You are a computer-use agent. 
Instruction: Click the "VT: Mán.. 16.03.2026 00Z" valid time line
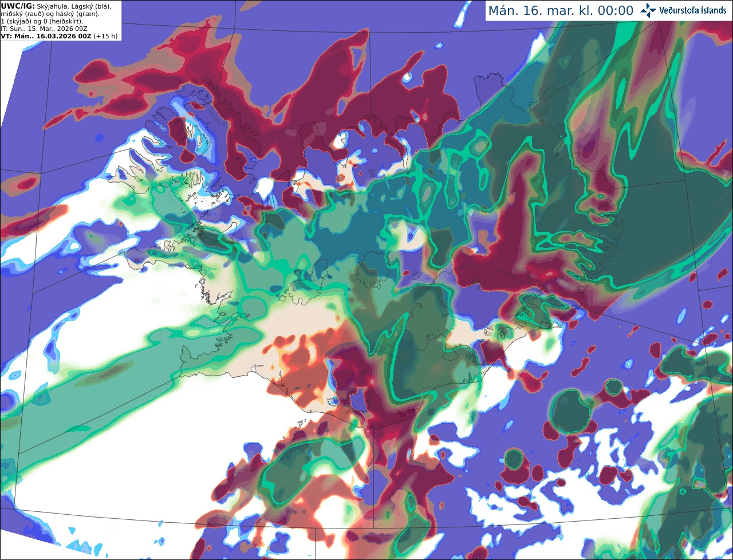pos(46,36)
